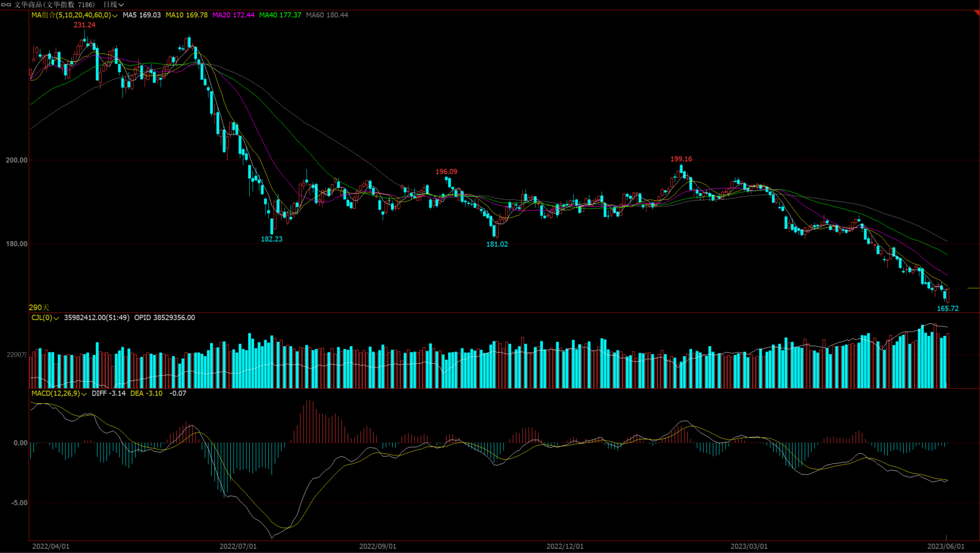Viewport: 980px width, 553px height.
Task: Click the MACD -5.00 axis label
Action: (19, 503)
